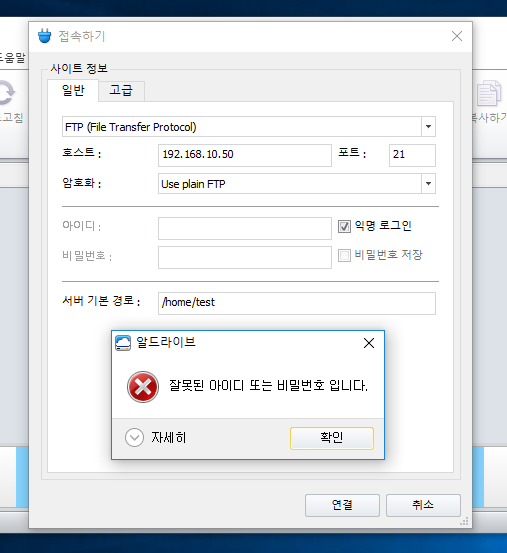
Task: Click the 연결 connect button
Action: point(342,505)
